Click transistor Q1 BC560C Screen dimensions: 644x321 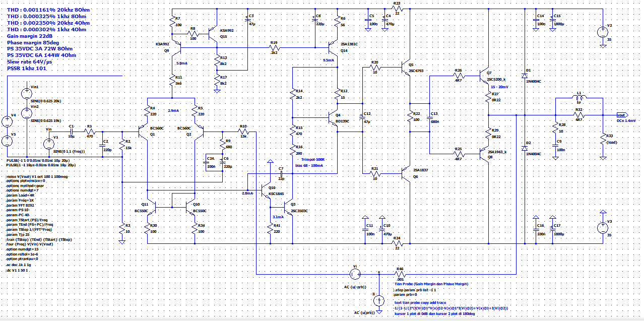(144, 132)
